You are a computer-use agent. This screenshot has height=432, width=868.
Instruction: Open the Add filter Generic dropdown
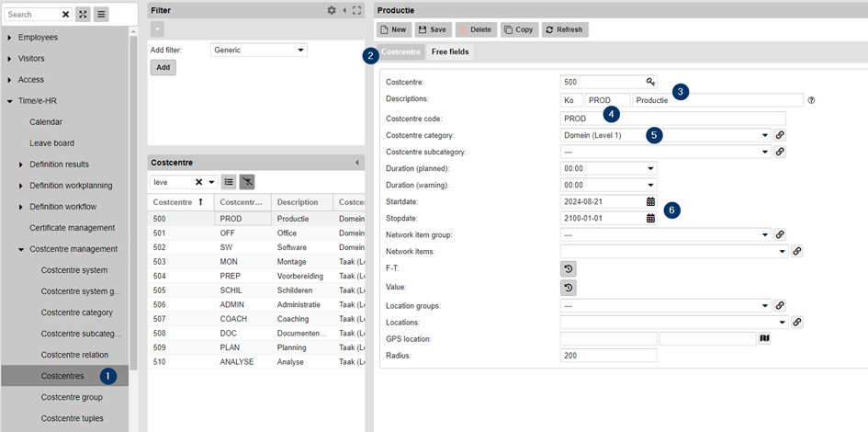[x=259, y=51]
